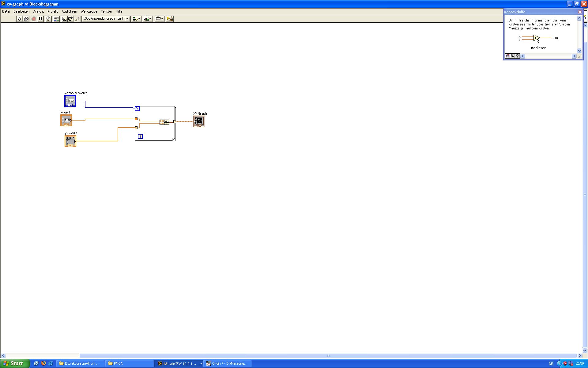Image resolution: width=588 pixels, height=368 pixels.
Task: Open the Ausführen menu
Action: click(69, 11)
